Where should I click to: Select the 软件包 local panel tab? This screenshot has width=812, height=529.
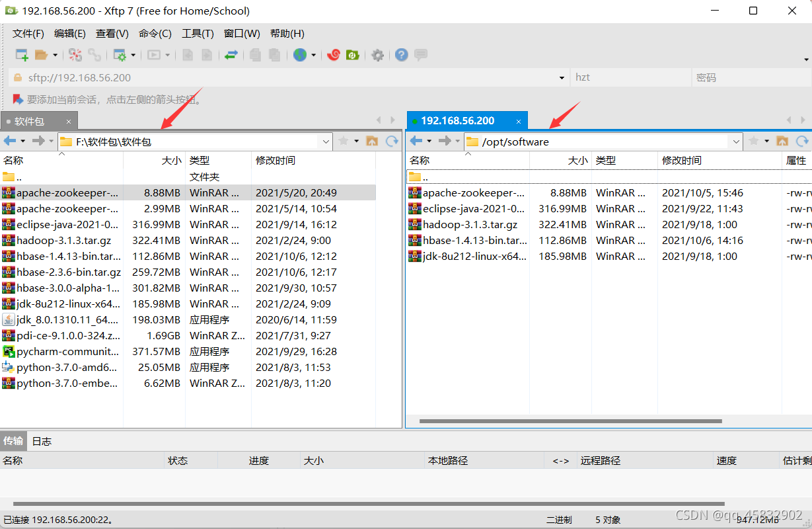point(39,121)
